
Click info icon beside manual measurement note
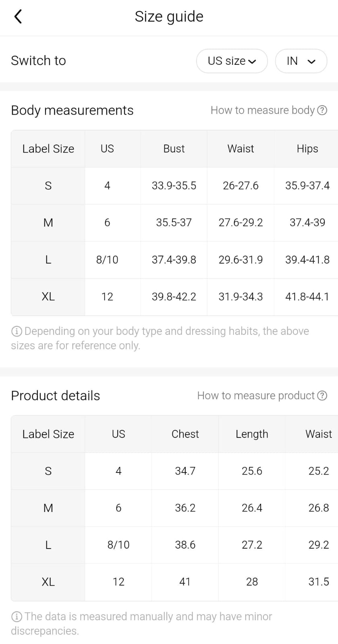pyautogui.click(x=17, y=617)
